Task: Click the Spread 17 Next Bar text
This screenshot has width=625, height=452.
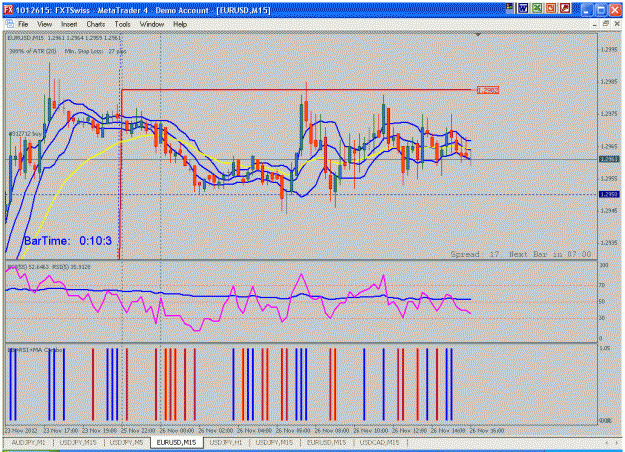Action: (521, 254)
